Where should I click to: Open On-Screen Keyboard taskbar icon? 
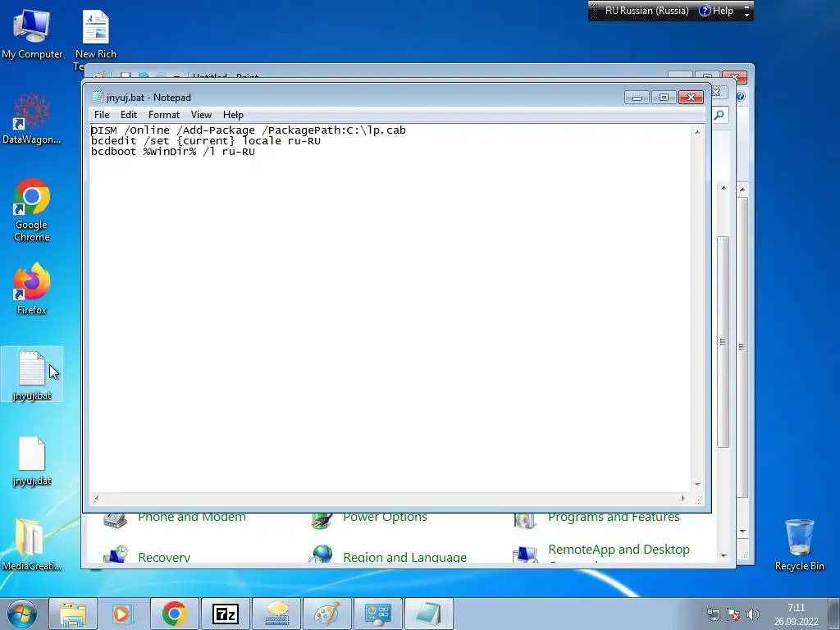tap(276, 614)
